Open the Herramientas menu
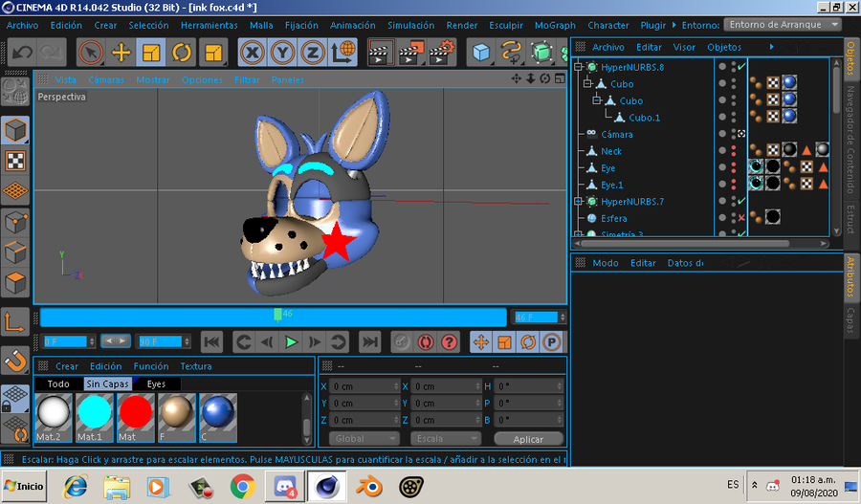This screenshot has width=861, height=504. [x=210, y=25]
